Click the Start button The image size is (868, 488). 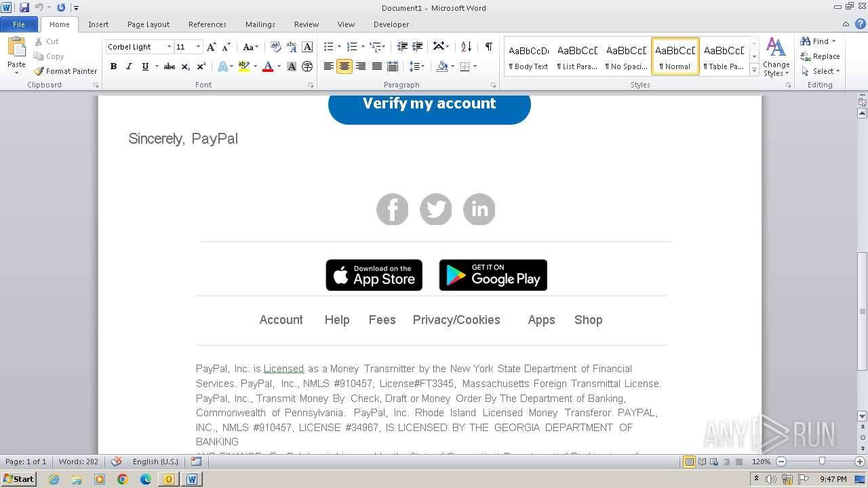click(x=19, y=479)
